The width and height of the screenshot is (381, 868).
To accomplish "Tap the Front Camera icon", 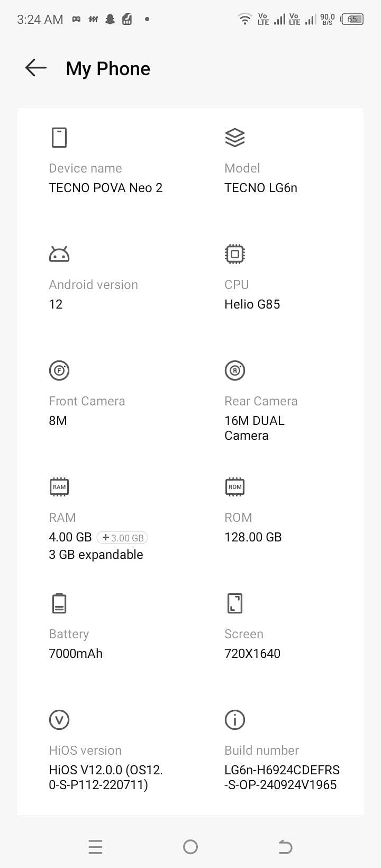I will pyautogui.click(x=59, y=370).
